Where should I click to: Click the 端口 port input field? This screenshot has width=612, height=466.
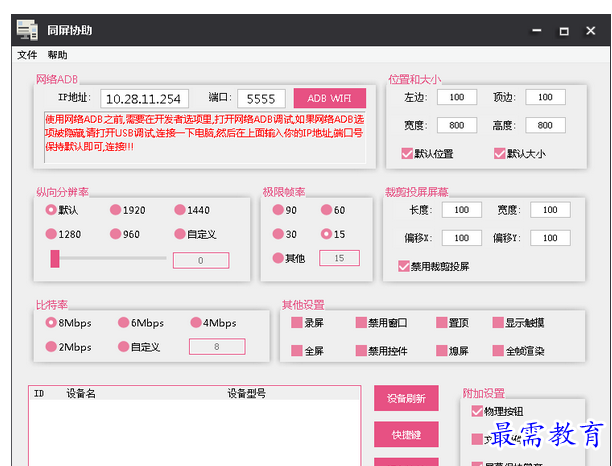coord(262,98)
